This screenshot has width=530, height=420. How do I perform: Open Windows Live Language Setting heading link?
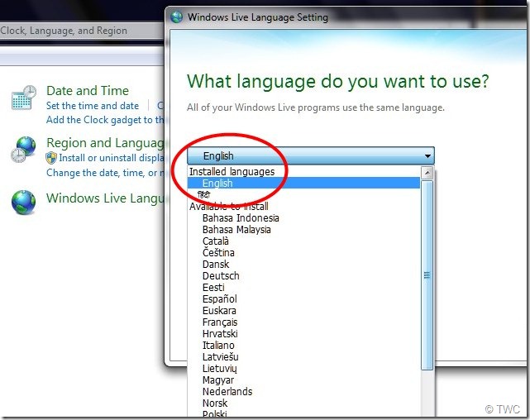tap(106, 198)
